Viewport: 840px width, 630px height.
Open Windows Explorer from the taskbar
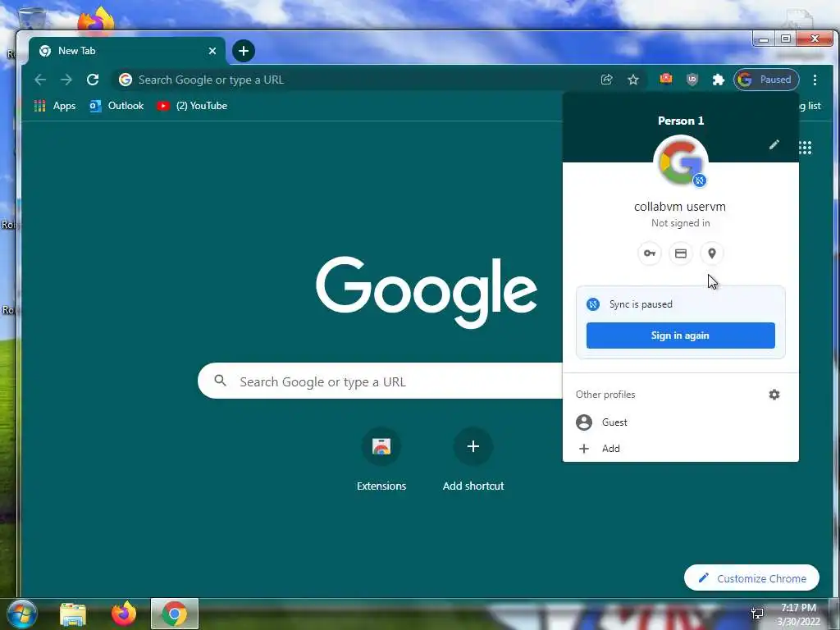(73, 614)
